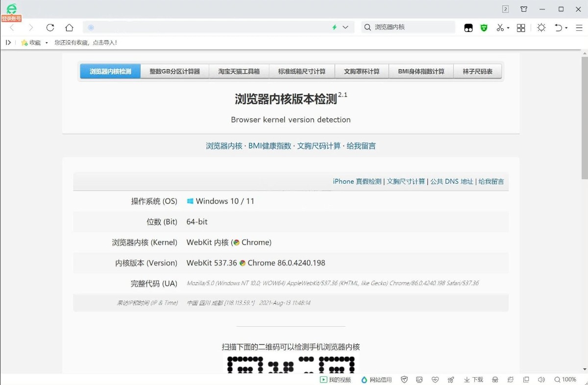Open the four-square apps grid icon
The image size is (588, 385).
click(521, 28)
